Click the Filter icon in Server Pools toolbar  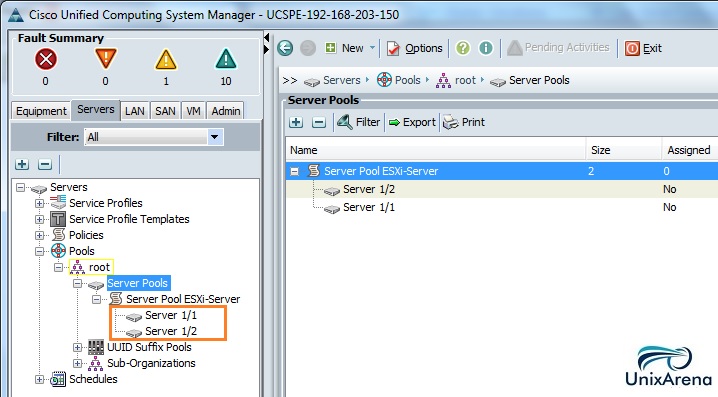coord(344,122)
